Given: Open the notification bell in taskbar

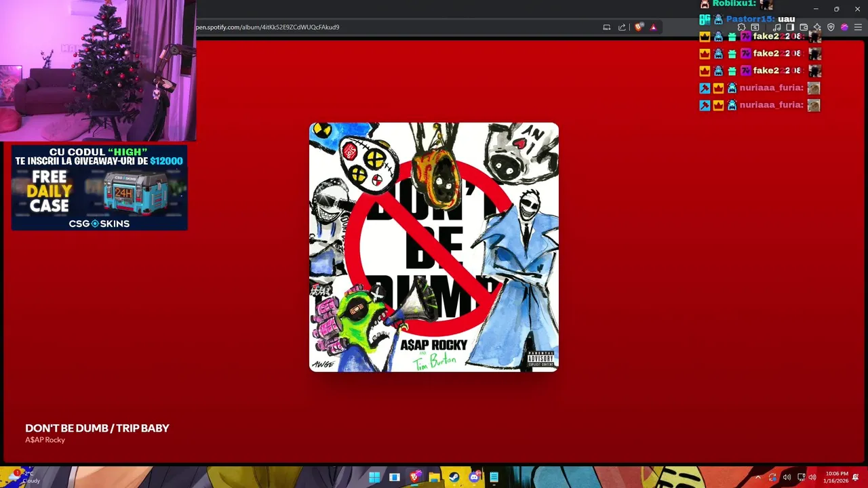Looking at the screenshot, I should (x=856, y=477).
